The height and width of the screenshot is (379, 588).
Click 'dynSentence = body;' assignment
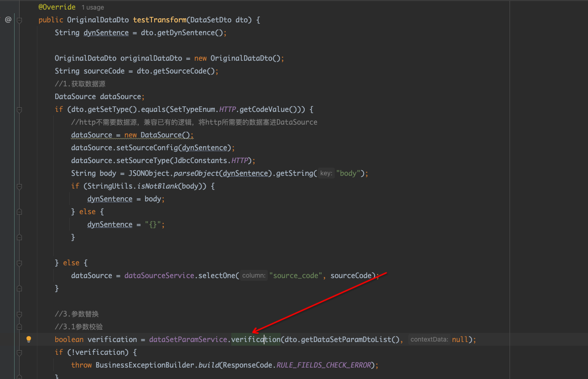point(126,199)
